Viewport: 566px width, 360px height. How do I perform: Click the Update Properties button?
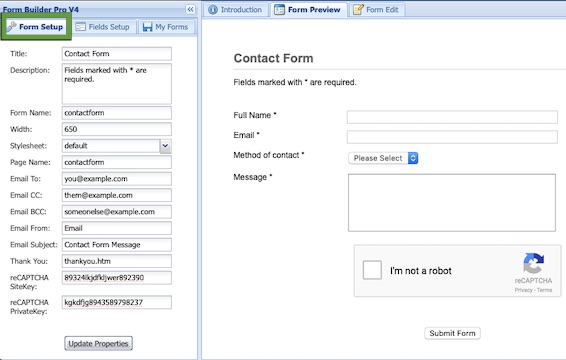point(99,343)
